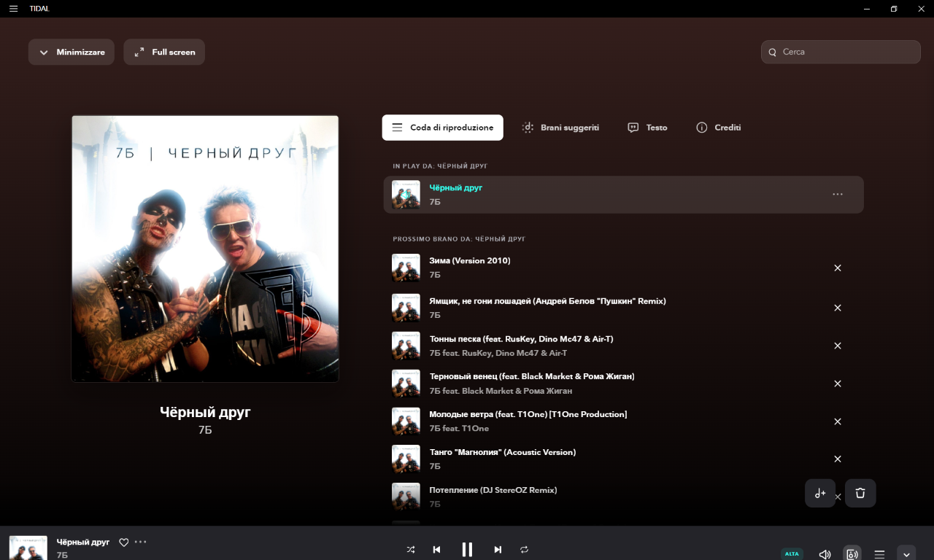Skip to the next track

pyautogui.click(x=498, y=550)
